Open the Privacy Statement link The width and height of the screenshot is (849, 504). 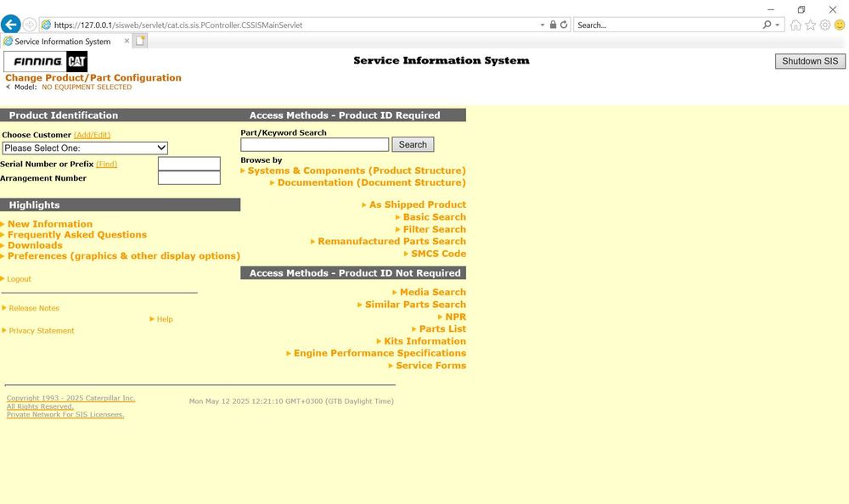(x=41, y=331)
